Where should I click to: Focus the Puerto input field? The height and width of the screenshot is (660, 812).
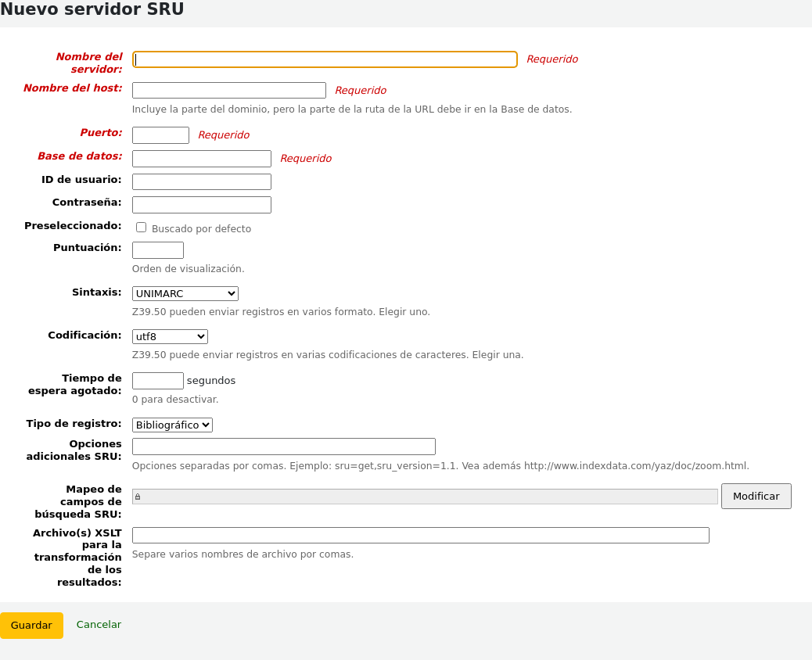[160, 135]
